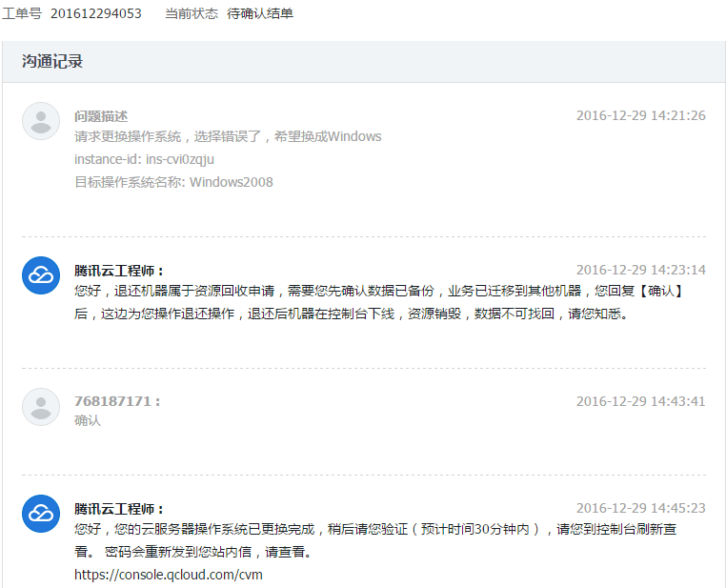Open the console.qcloud.com/cvm link
This screenshot has width=726, height=588.
tap(169, 575)
